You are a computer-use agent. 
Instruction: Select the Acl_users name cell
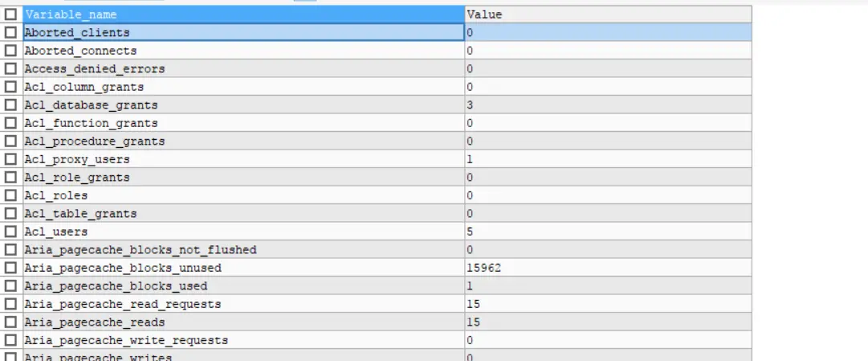(243, 232)
